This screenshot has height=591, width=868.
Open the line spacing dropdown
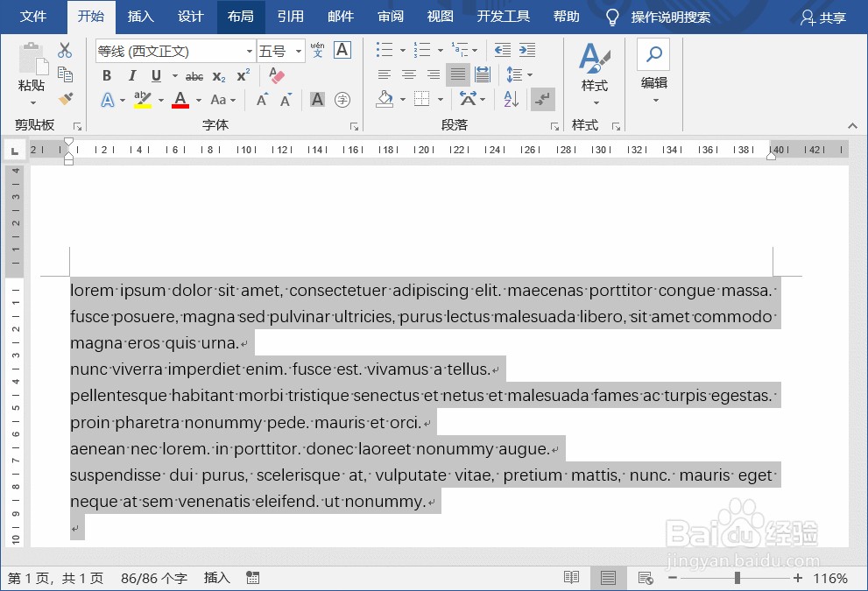tap(529, 74)
